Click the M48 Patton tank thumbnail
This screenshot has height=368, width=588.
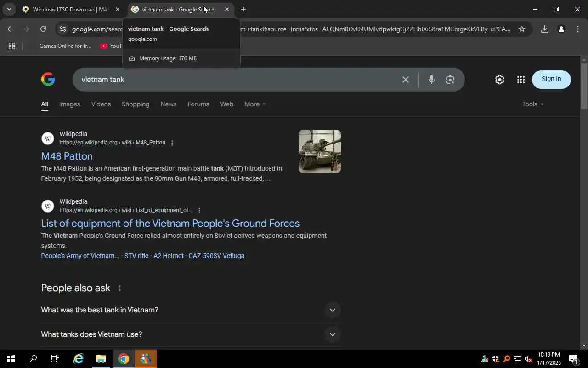click(320, 151)
